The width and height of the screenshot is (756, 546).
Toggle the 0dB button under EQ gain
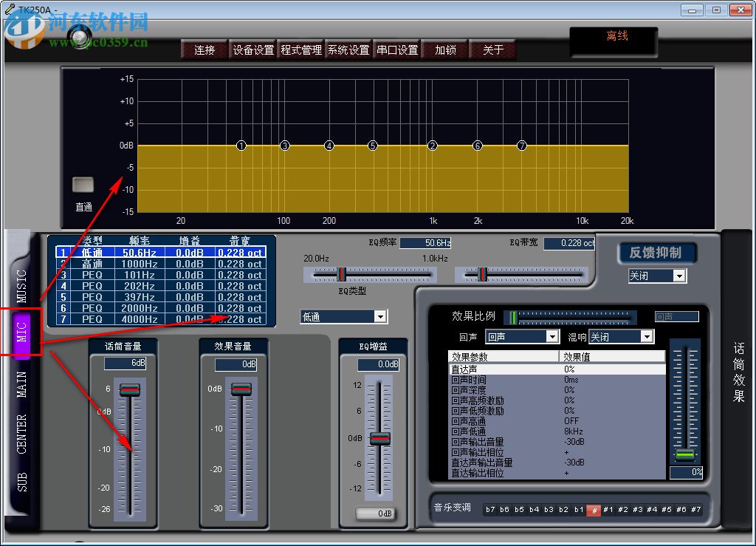click(x=374, y=513)
